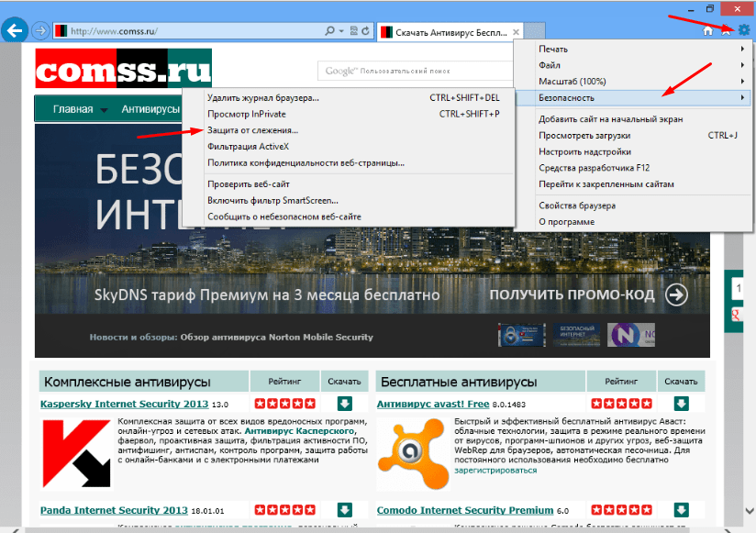Click the Google search input field

(x=413, y=71)
